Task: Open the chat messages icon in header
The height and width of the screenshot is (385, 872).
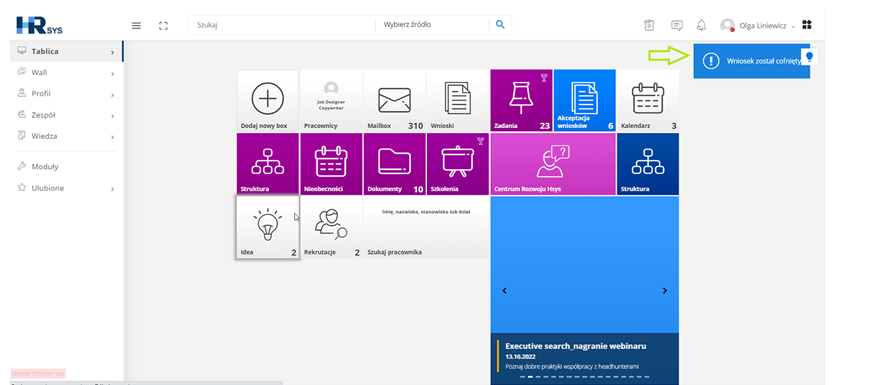Action: (676, 25)
